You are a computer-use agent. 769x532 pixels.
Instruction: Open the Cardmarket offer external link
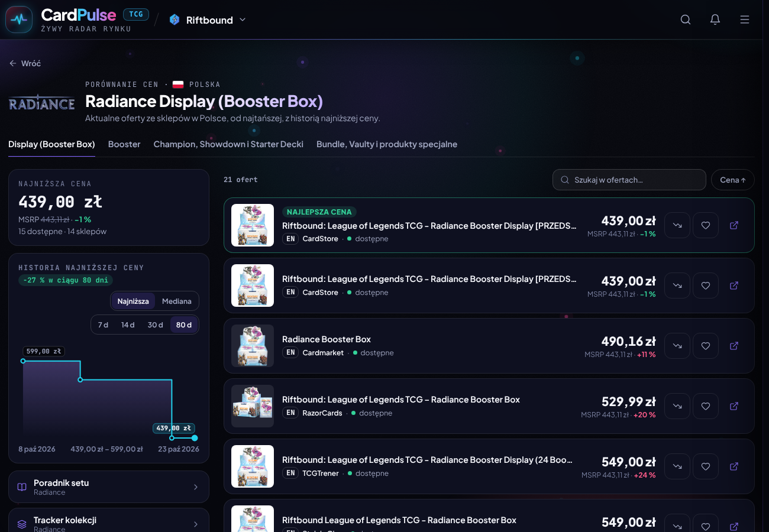(734, 346)
